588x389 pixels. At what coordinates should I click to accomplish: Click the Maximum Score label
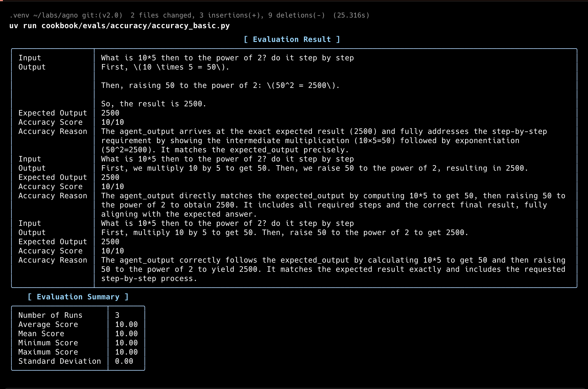pos(48,352)
